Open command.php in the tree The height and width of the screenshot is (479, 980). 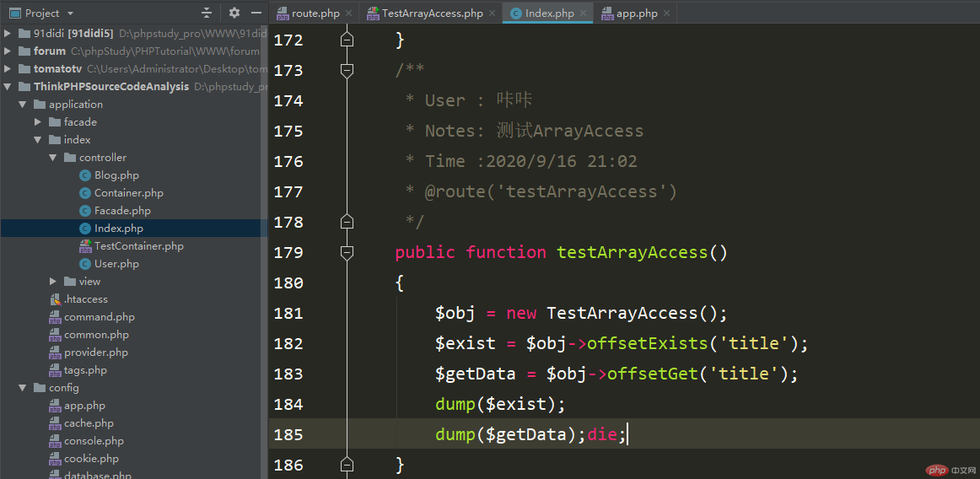[x=99, y=317]
